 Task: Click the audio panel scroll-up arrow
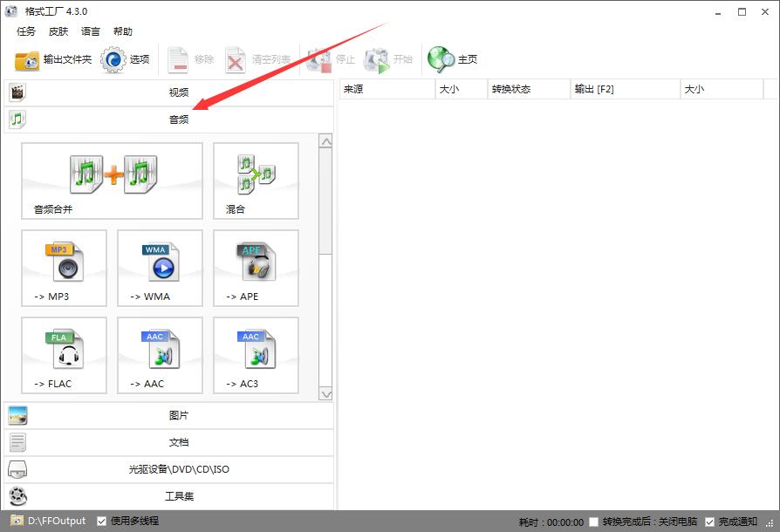(325, 141)
